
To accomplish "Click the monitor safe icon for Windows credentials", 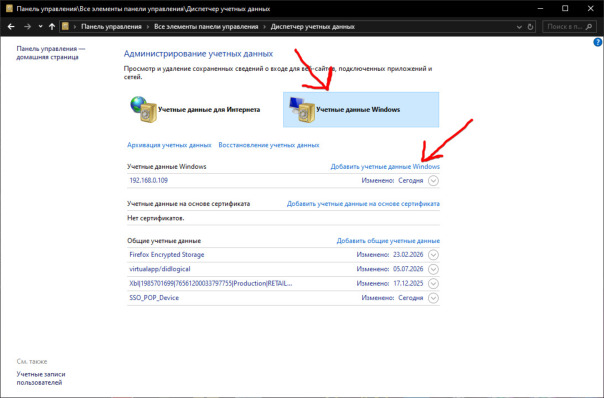I will [302, 110].
